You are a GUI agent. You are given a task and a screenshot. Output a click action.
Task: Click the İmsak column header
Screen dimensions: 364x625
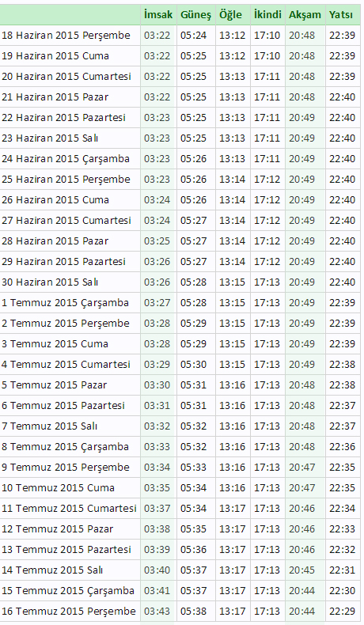[158, 15]
